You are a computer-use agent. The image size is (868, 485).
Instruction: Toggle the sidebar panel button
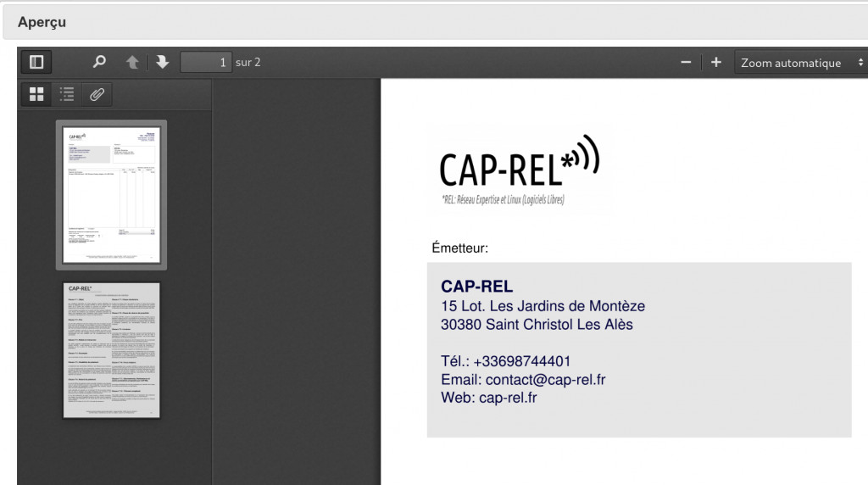click(36, 62)
